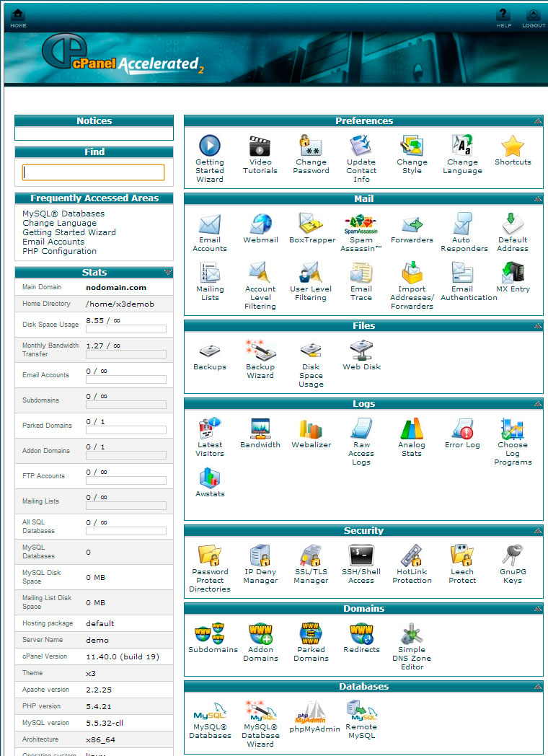
Task: Select cPanel version 11.40.0 (build 19)
Action: (123, 656)
